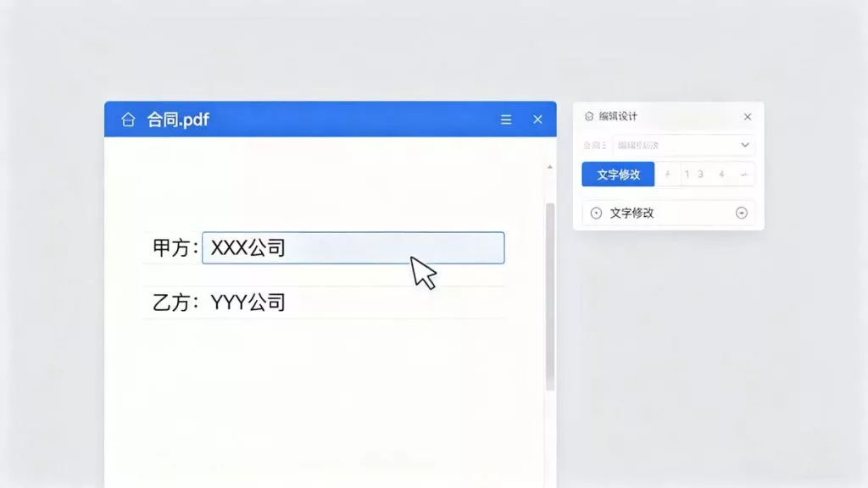868x488 pixels.
Task: Select the page number 3 item
Action: point(700,175)
